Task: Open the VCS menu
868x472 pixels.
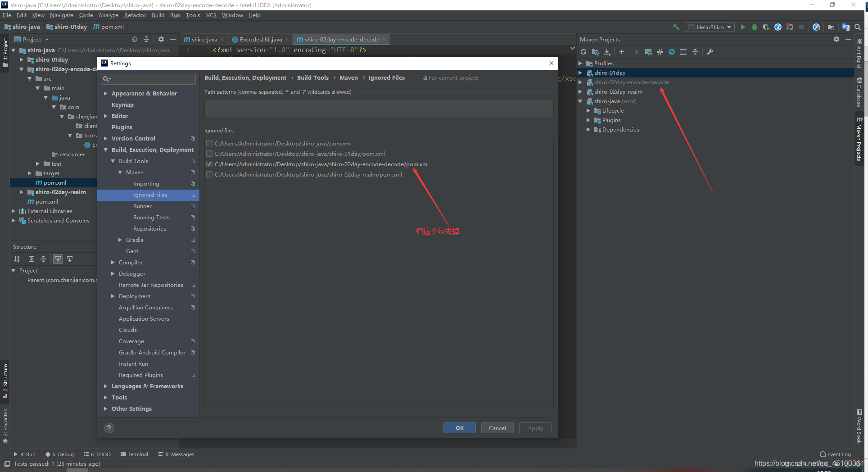Action: (x=211, y=15)
